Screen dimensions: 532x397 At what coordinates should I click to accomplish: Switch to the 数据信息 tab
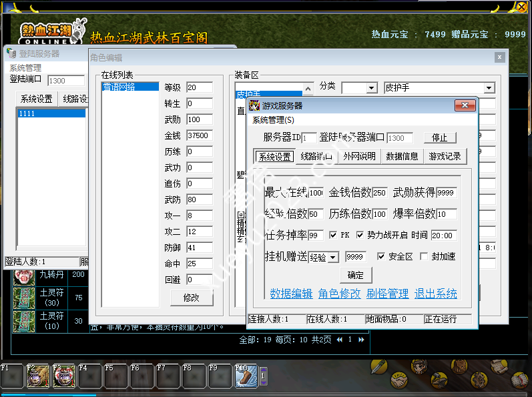pos(402,157)
